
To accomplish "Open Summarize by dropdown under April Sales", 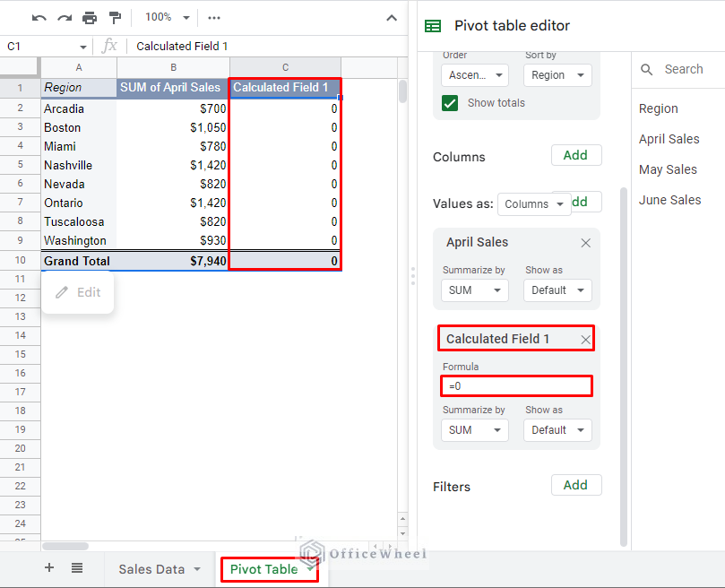I will (x=475, y=290).
